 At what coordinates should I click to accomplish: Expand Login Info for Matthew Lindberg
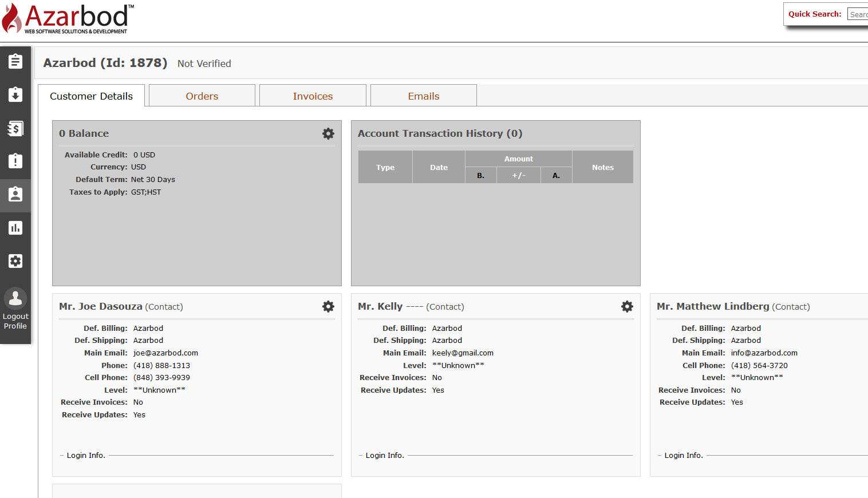click(x=684, y=456)
